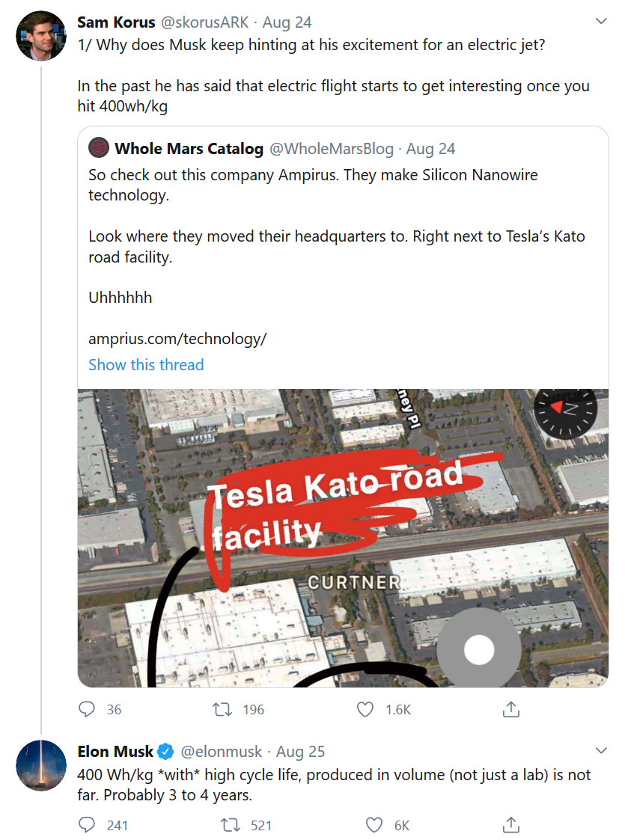The width and height of the screenshot is (625, 840).
Task: Like Sam Korus's tweet
Action: click(x=365, y=709)
